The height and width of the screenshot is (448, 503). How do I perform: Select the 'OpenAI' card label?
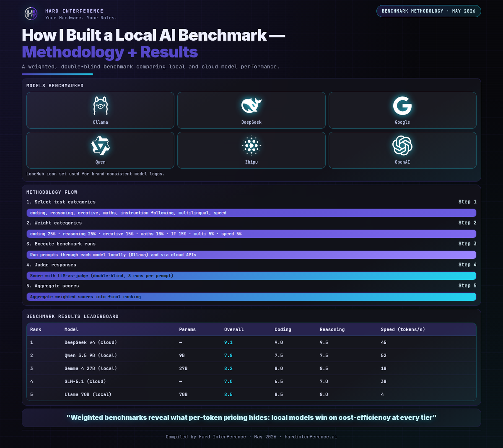tap(402, 162)
